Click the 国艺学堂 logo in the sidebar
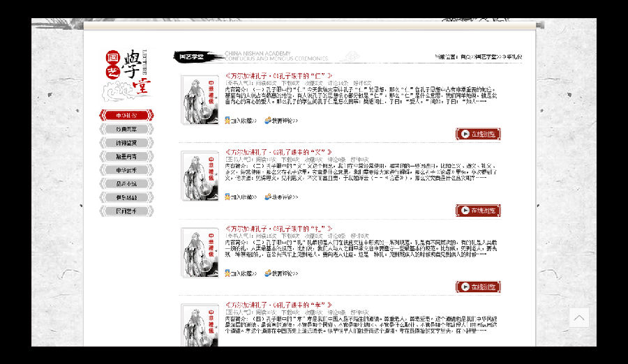 [126, 75]
